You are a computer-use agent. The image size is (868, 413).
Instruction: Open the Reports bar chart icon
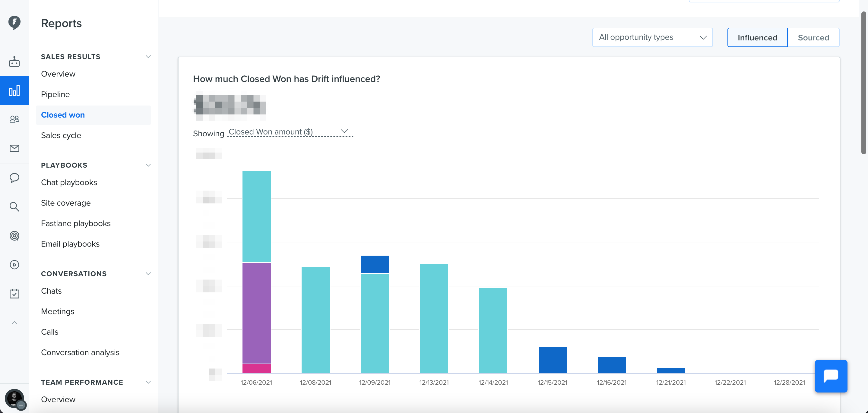click(x=14, y=90)
